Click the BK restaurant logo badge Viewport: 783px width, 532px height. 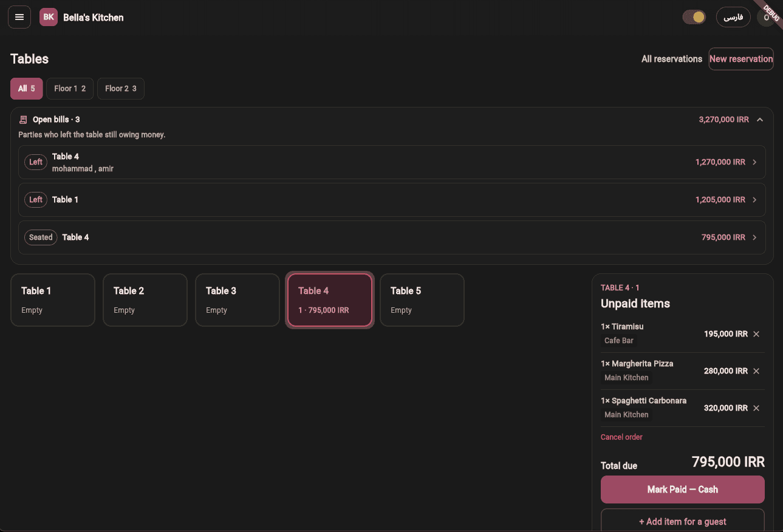pos(49,17)
